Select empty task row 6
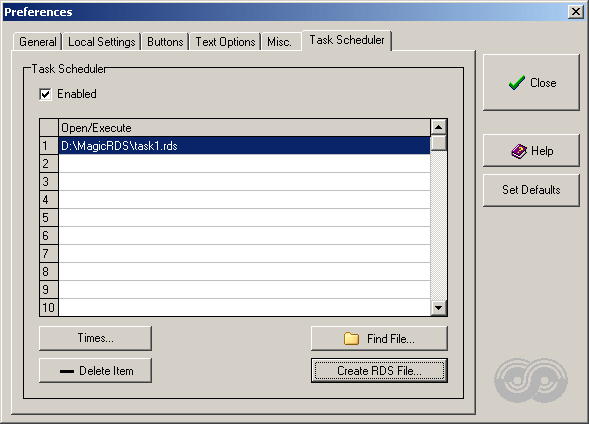This screenshot has width=589, height=424. tap(244, 236)
